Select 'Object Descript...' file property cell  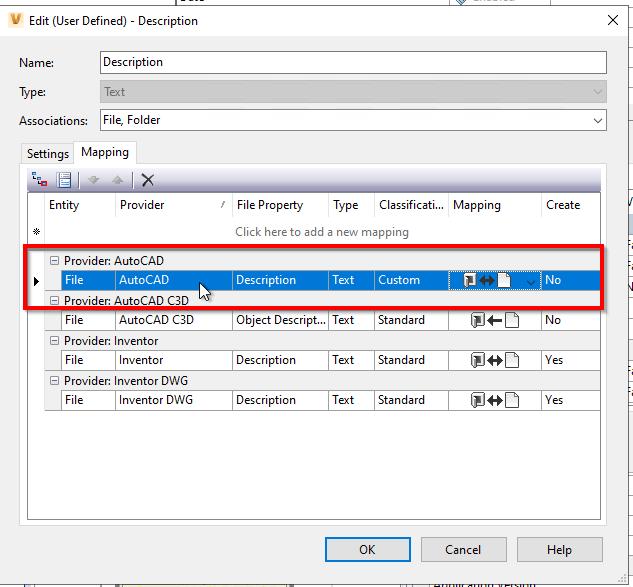click(x=280, y=320)
